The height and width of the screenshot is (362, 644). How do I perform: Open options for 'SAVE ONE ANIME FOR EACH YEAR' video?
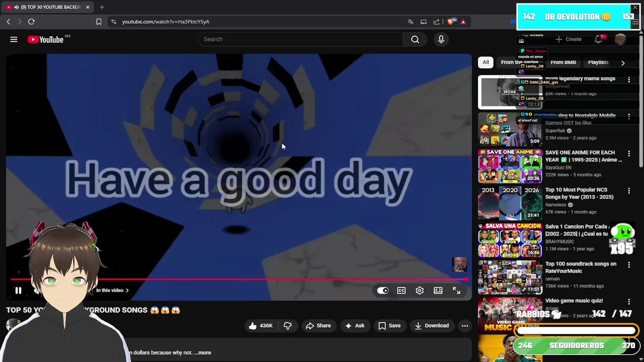click(629, 154)
